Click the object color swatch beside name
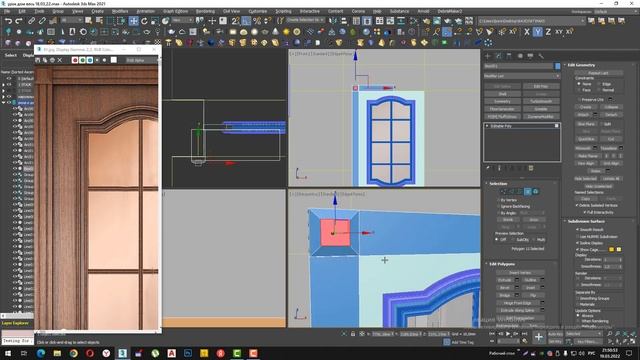640x360 pixels. pyautogui.click(x=558, y=66)
